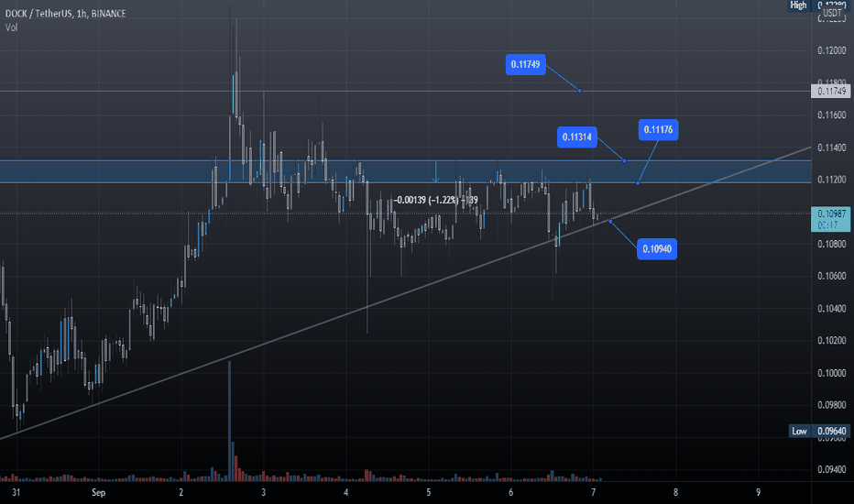This screenshot has width=854, height=504.
Task: Click the -0.00139 (-1.22%) measurement text
Action: pos(436,200)
